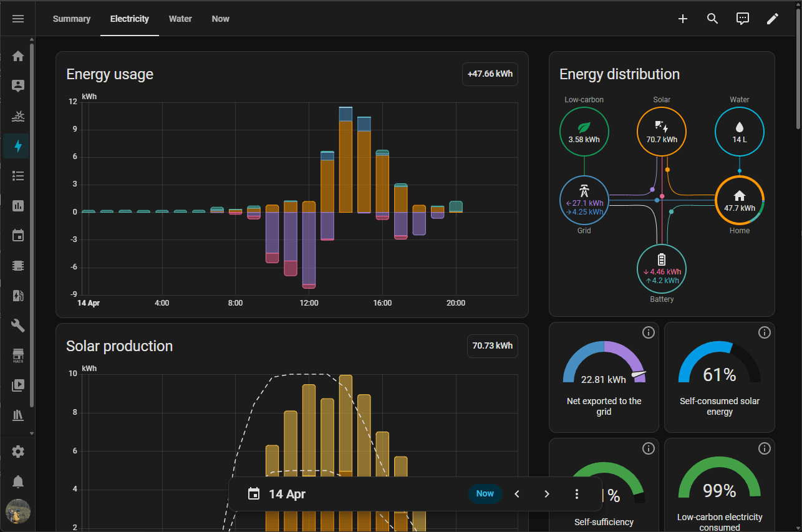Open search from the top toolbar
This screenshot has height=532, width=802.
(713, 19)
